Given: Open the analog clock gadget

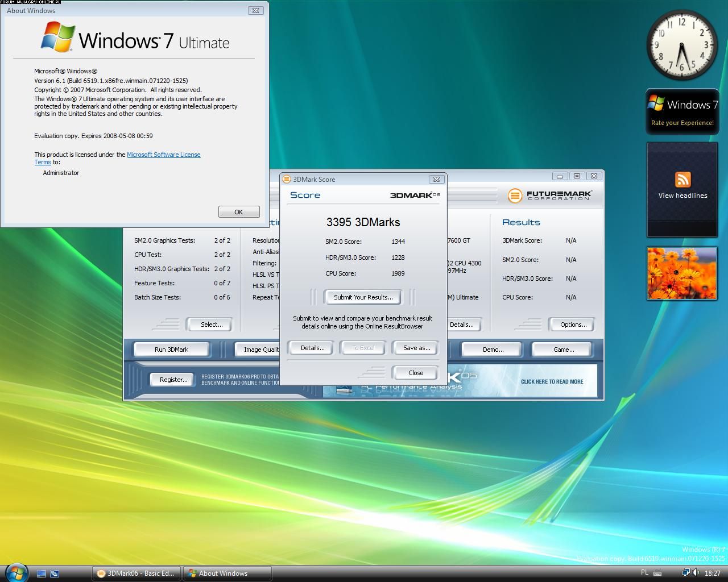Looking at the screenshot, I should (x=681, y=45).
